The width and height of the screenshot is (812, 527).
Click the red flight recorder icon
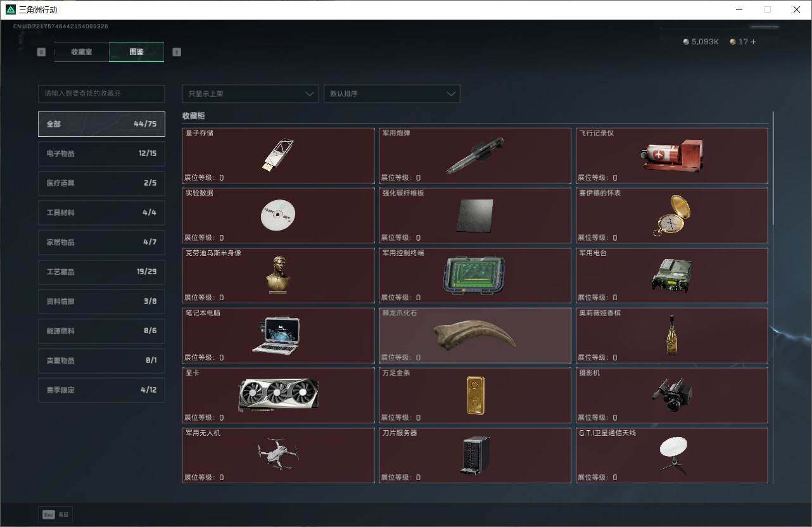671,155
